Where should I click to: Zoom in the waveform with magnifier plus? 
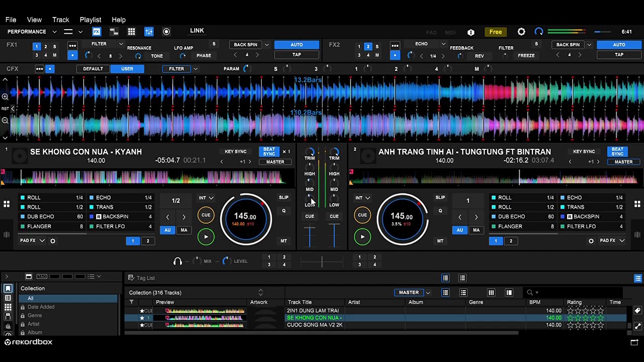pos(5,96)
